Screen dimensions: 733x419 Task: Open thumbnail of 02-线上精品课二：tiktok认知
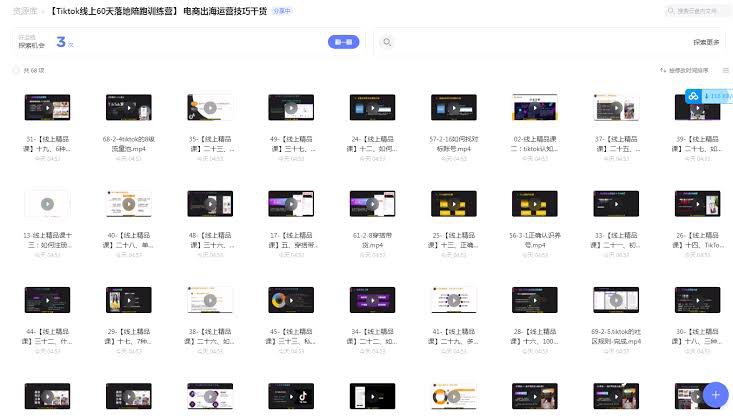pos(535,108)
